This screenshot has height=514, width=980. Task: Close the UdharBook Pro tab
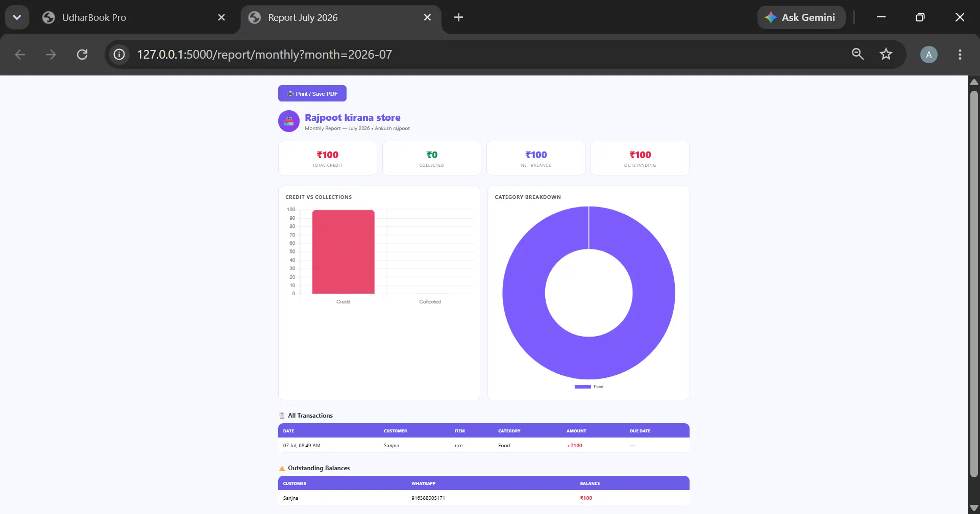pos(222,17)
